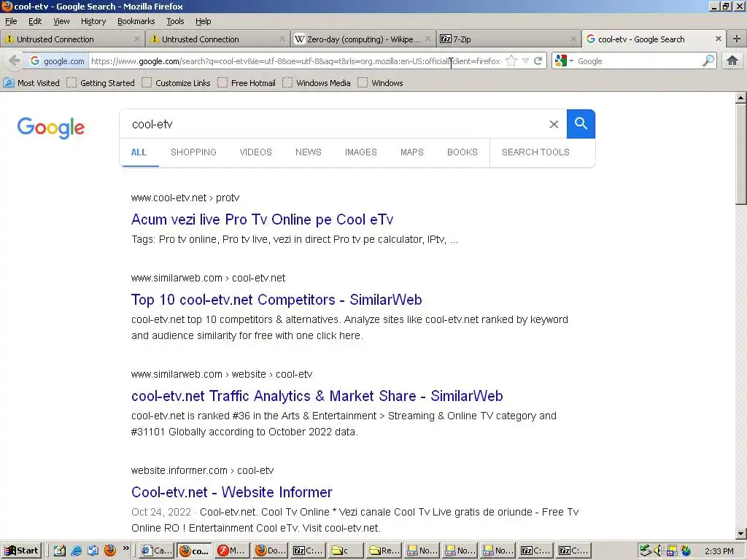747x560 pixels.
Task: Switch to 'Ca...' taskbar window
Action: (x=157, y=551)
